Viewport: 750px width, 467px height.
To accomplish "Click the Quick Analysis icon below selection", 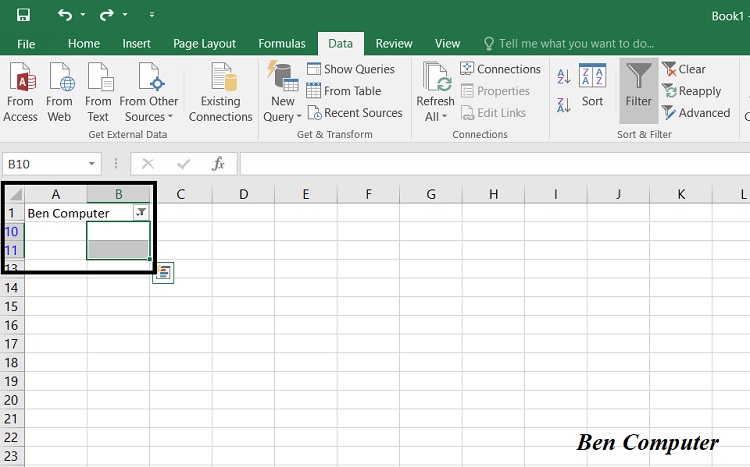I will [163, 273].
